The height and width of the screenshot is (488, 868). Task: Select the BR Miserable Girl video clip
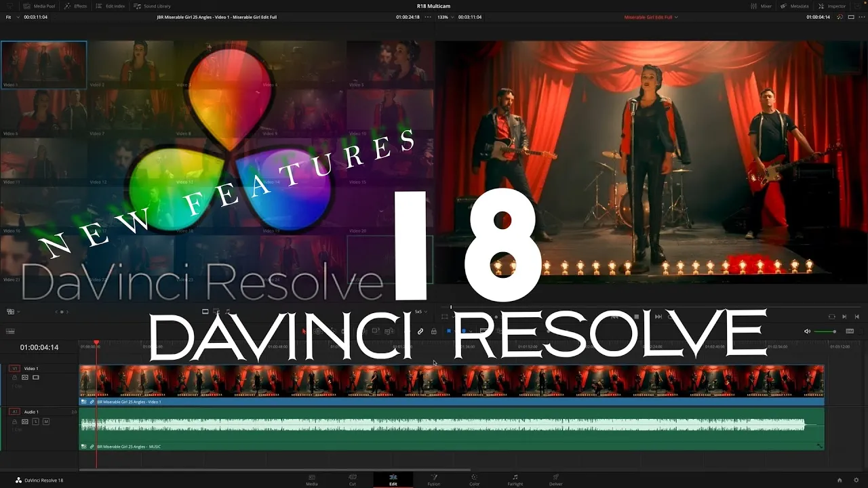pos(452,384)
